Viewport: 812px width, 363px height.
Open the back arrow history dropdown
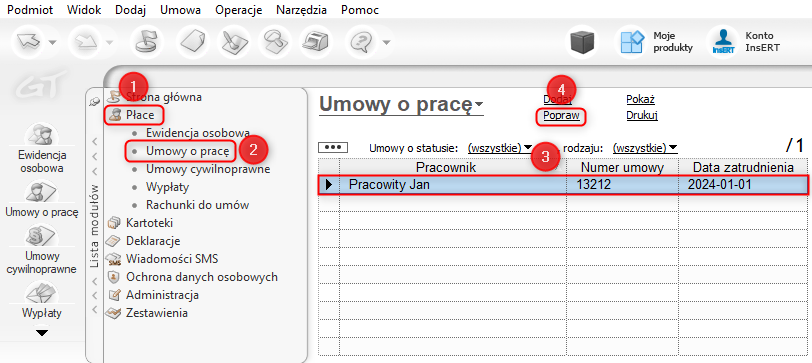[52, 42]
